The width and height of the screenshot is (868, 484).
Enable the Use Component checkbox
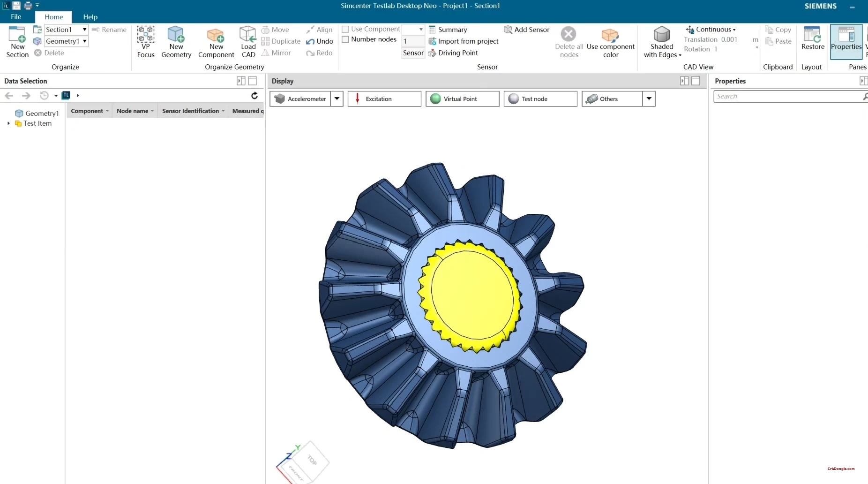pyautogui.click(x=345, y=29)
